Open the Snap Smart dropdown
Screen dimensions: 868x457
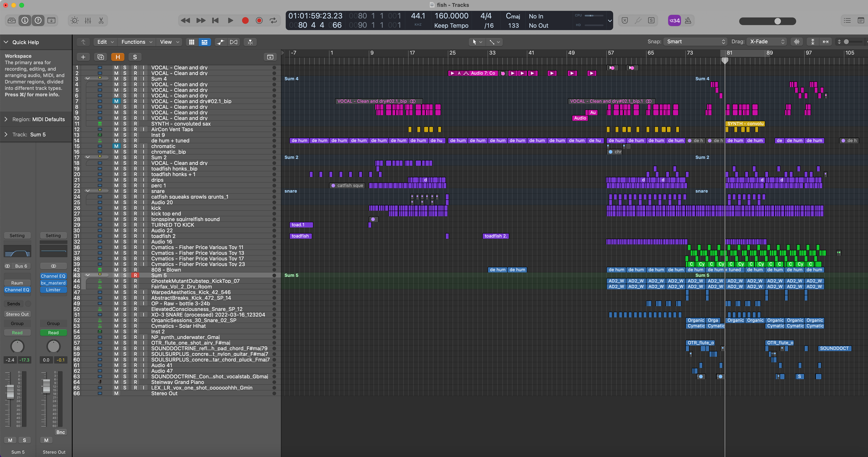coord(696,41)
